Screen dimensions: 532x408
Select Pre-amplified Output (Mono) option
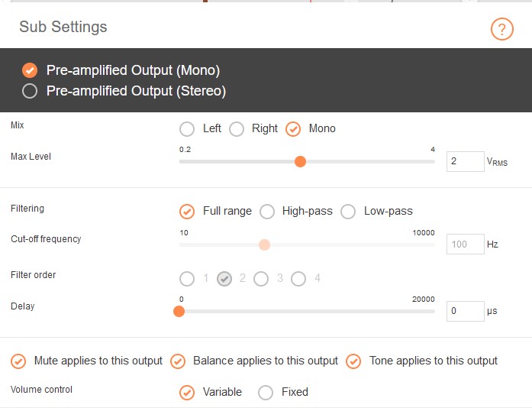[30, 70]
